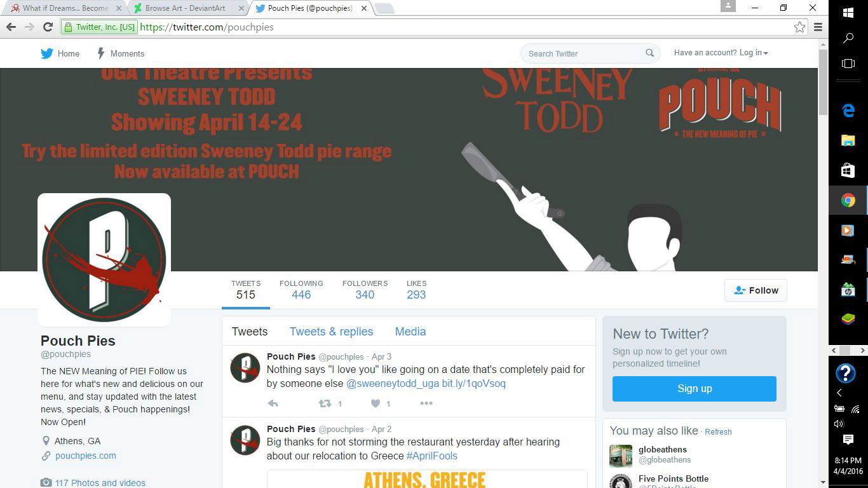Open Windows search from the taskbar
Image resolution: width=868 pixels, height=488 pixels.
(848, 38)
